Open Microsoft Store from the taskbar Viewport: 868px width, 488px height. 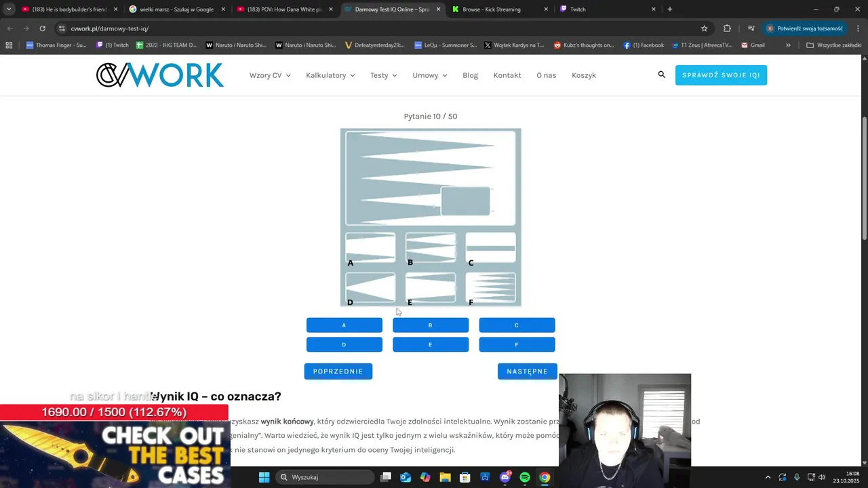[465, 477]
